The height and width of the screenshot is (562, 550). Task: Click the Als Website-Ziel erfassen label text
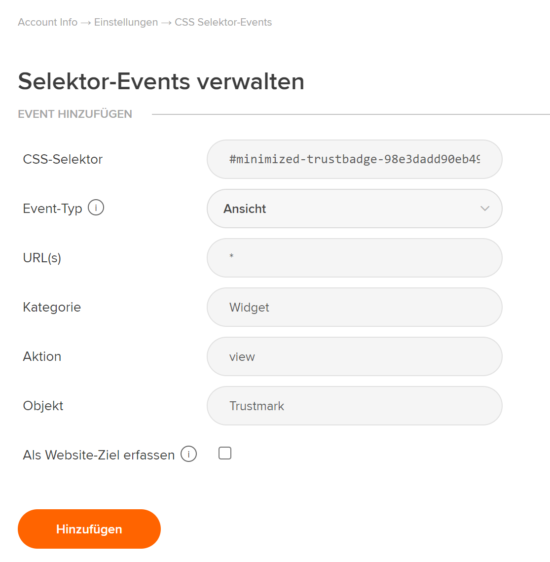pos(99,455)
